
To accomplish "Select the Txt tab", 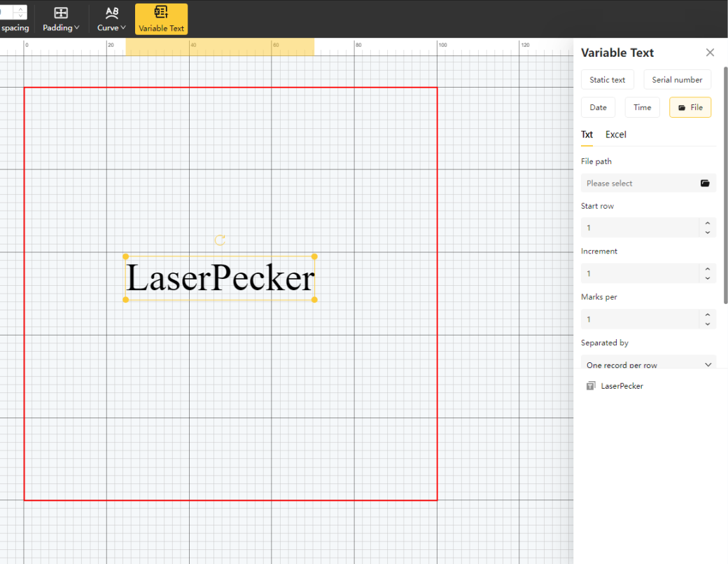I will 587,135.
